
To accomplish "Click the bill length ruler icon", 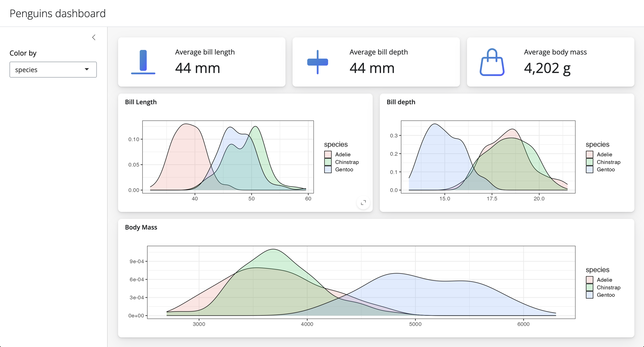I will [x=144, y=62].
